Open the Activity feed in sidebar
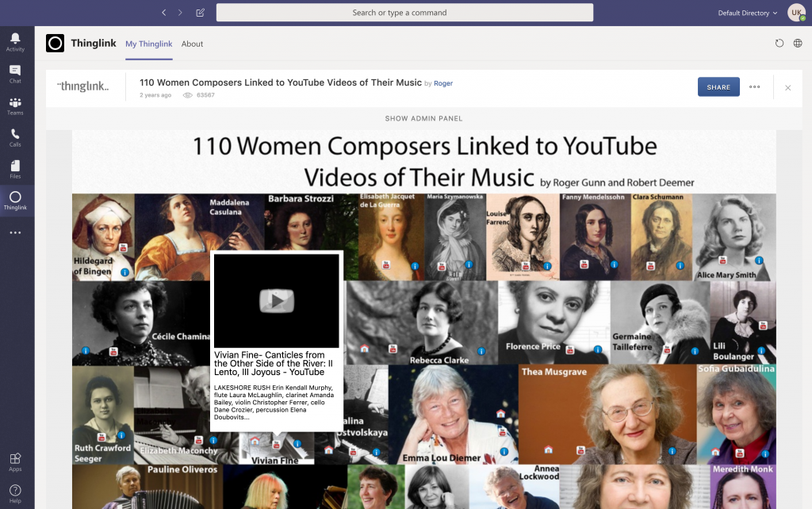Image resolution: width=812 pixels, height=509 pixels. 15,41
